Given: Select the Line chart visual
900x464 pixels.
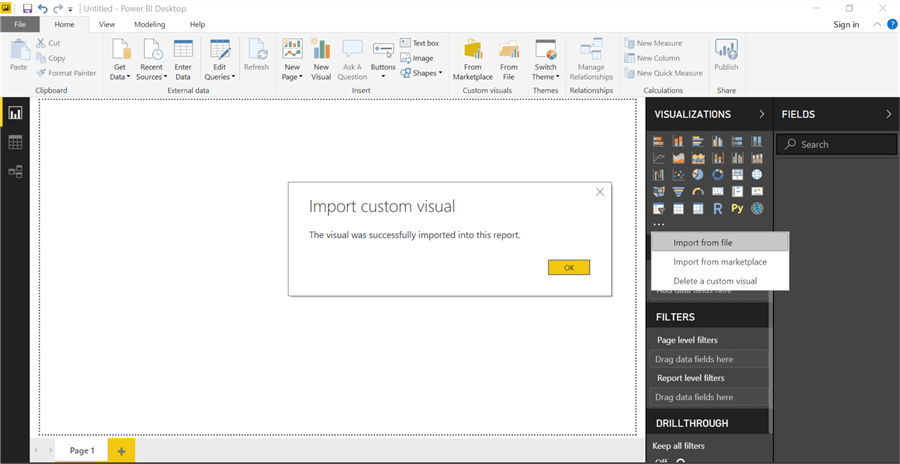Looking at the screenshot, I should point(659,158).
